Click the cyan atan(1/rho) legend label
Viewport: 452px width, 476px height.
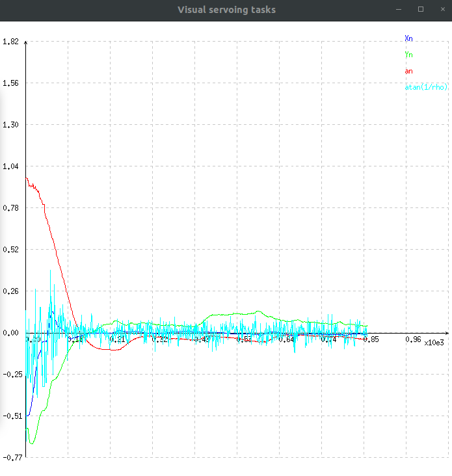[426, 87]
